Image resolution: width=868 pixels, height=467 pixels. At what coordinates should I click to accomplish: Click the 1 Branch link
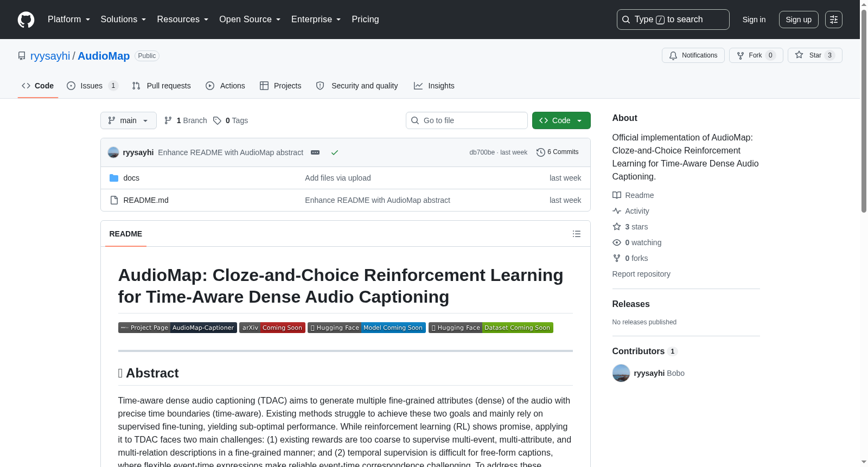186,120
